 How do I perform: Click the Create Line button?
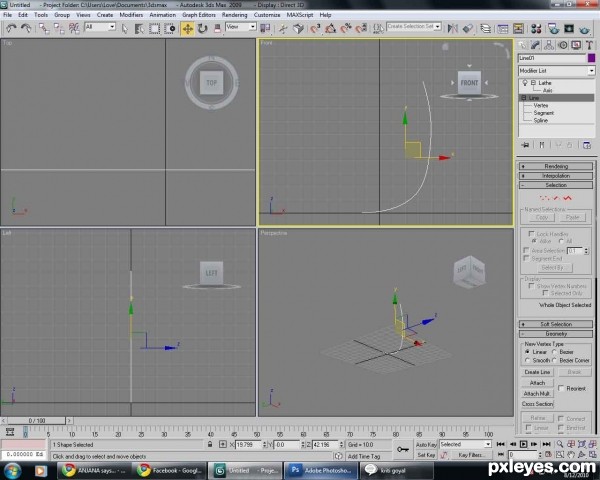[x=537, y=372]
